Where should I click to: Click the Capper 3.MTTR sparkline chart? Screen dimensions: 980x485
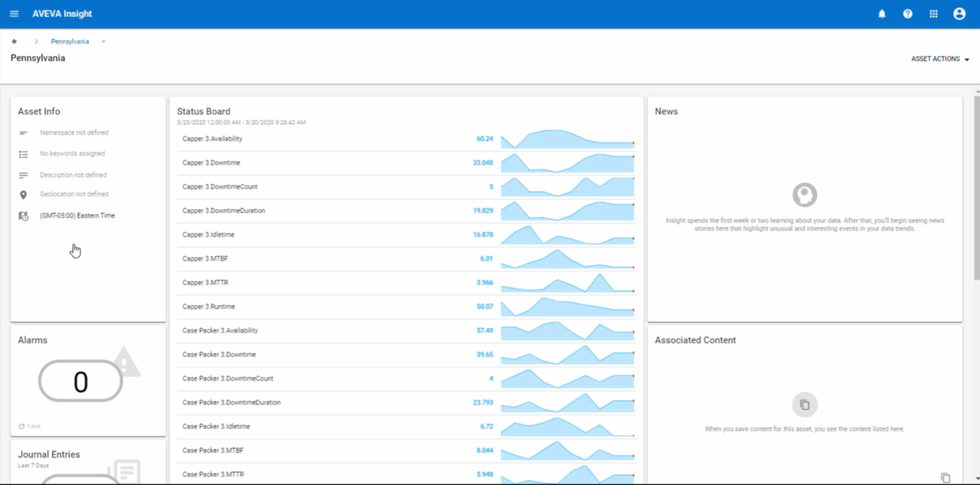click(x=567, y=283)
